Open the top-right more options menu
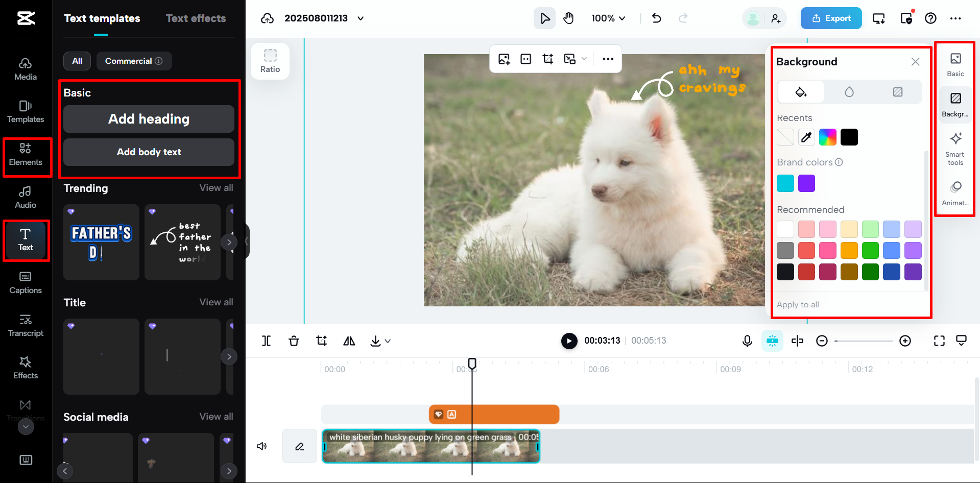 (955, 18)
